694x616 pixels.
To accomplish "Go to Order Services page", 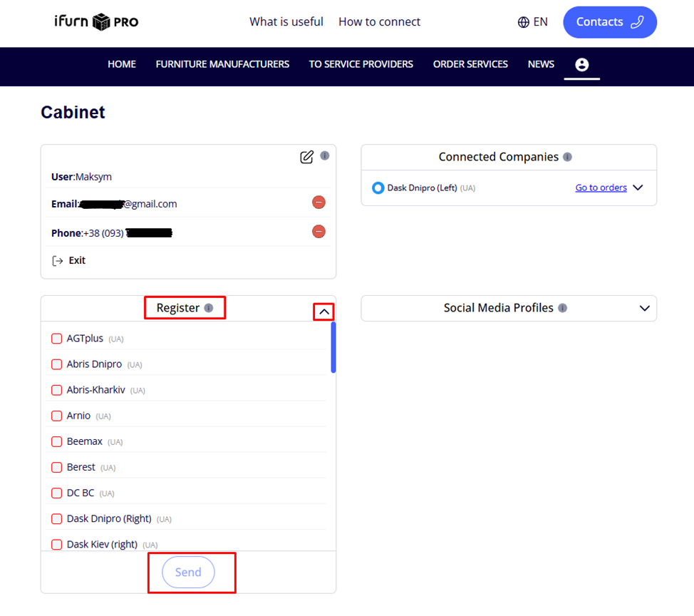I will click(470, 64).
